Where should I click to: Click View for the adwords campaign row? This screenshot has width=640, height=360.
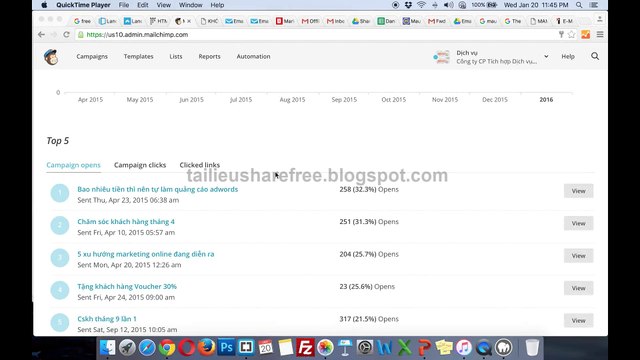pos(578,191)
